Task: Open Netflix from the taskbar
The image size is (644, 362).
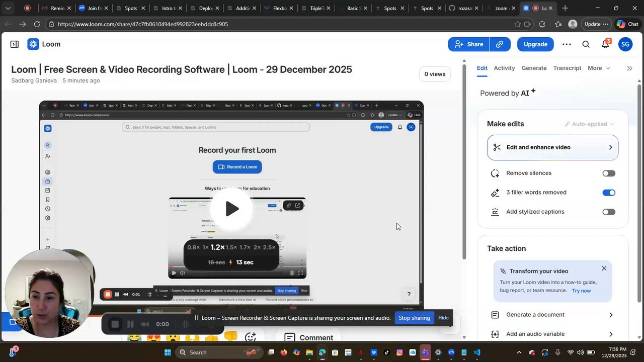Action: click(361, 352)
